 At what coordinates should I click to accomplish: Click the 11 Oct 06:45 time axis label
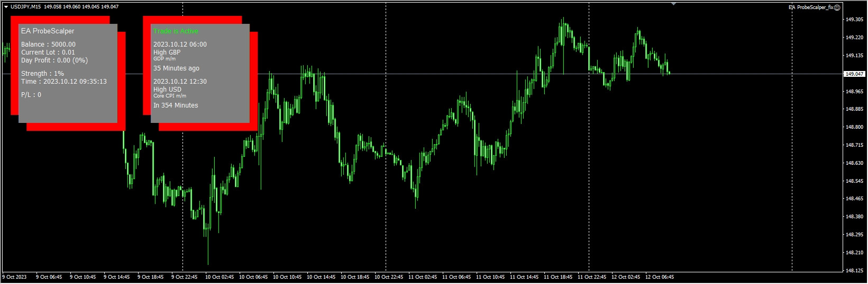(456, 277)
